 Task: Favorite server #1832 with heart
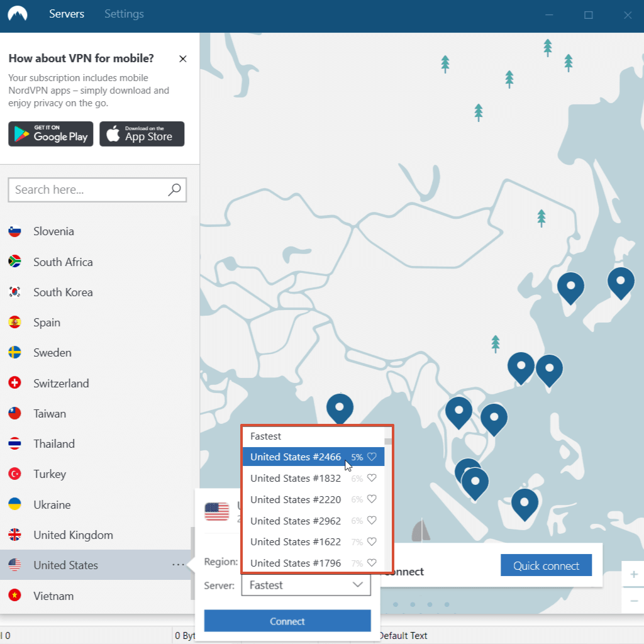pos(372,478)
